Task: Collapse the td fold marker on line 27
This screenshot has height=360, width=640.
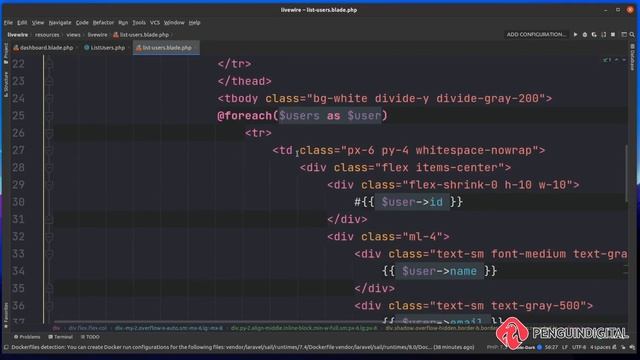Action: 49,150
